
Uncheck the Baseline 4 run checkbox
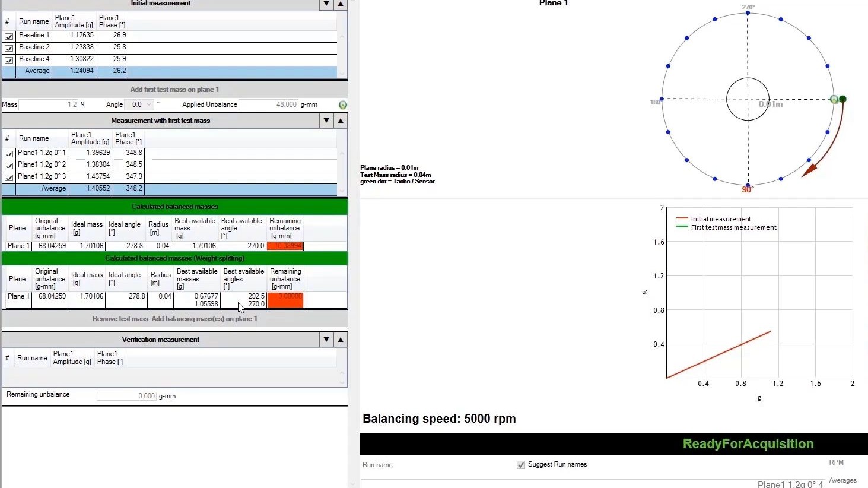point(9,60)
